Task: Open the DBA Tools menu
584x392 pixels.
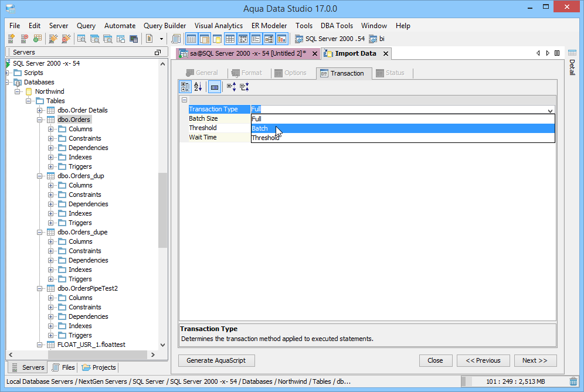Action: (337, 26)
